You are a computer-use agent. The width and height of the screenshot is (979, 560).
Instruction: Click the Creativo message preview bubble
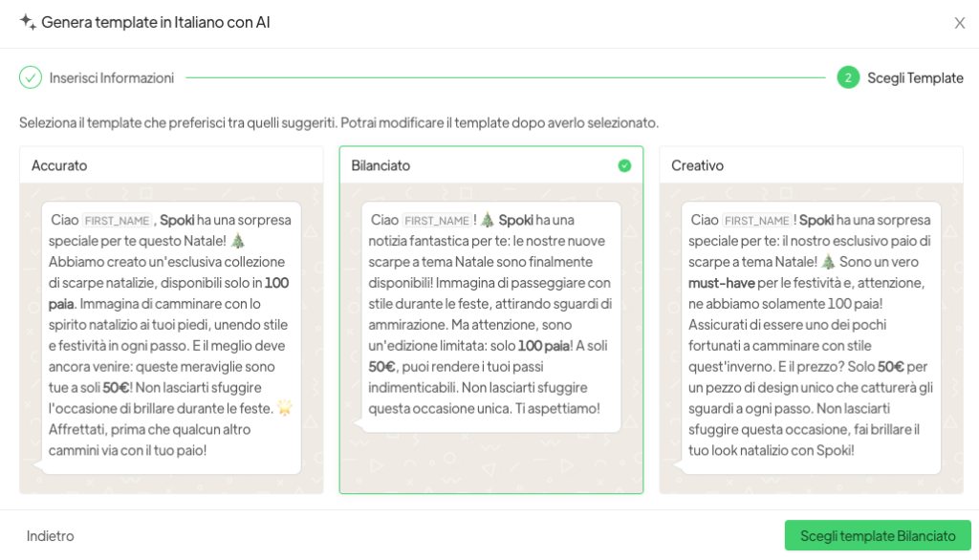click(811, 334)
